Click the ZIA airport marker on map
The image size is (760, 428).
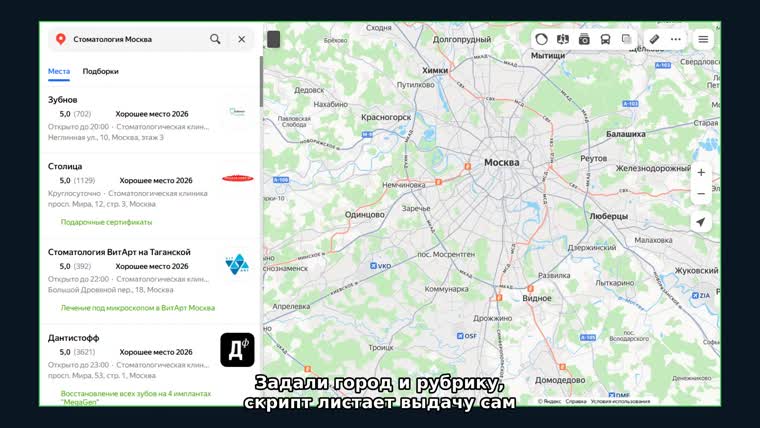click(x=700, y=295)
